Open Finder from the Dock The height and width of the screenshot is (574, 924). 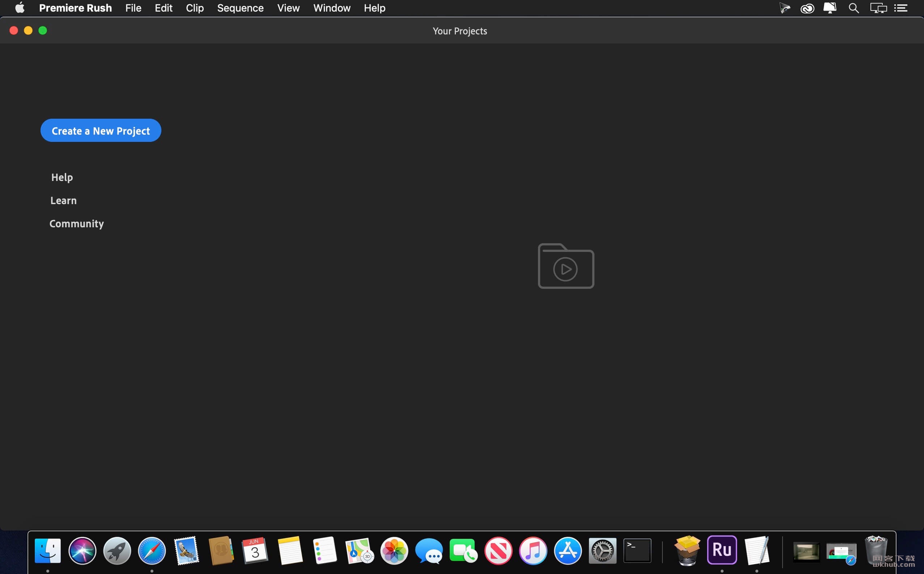pyautogui.click(x=48, y=550)
